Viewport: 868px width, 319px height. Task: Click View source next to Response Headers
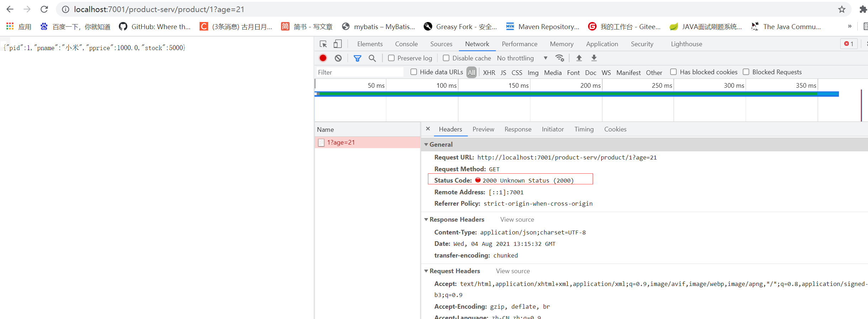pos(517,220)
